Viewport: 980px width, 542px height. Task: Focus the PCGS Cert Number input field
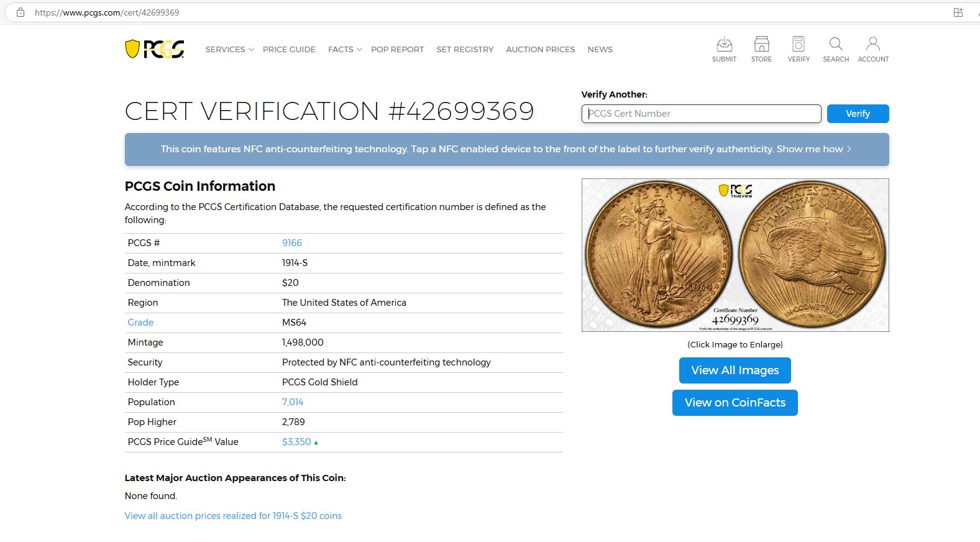click(701, 114)
